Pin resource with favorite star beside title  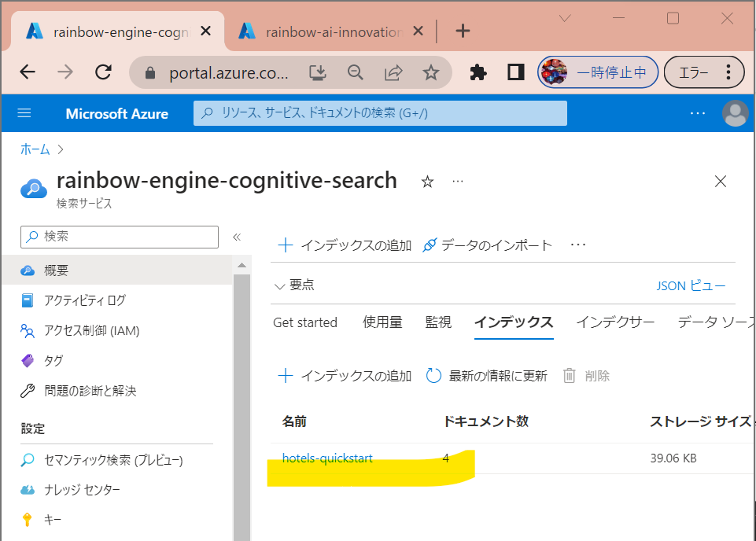tap(427, 182)
